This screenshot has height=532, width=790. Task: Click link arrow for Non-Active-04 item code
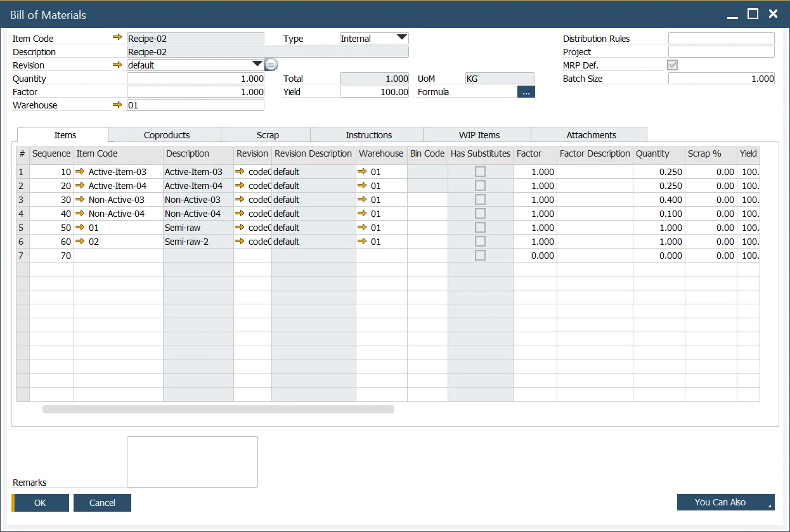pyautogui.click(x=81, y=214)
